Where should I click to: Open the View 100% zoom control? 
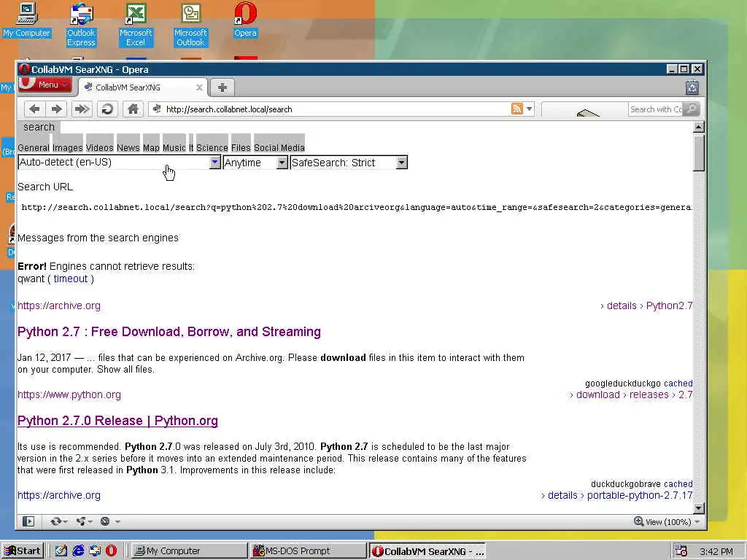tap(667, 522)
